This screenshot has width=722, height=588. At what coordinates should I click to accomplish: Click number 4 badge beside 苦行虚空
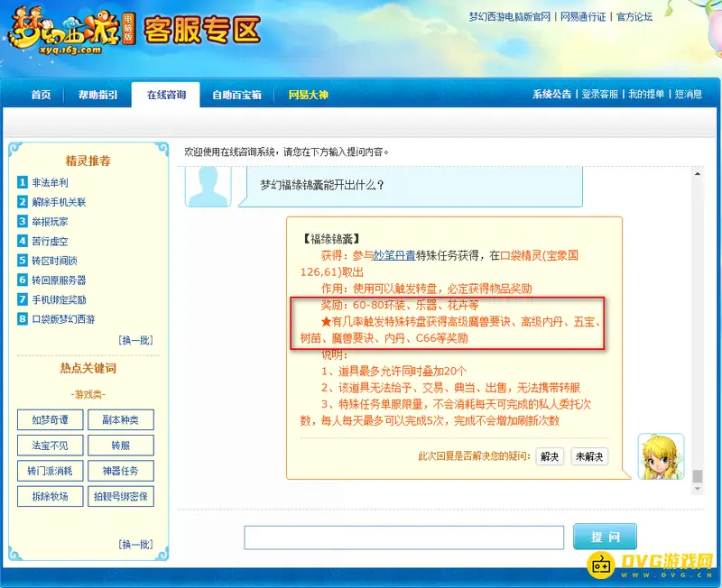pos(23,241)
